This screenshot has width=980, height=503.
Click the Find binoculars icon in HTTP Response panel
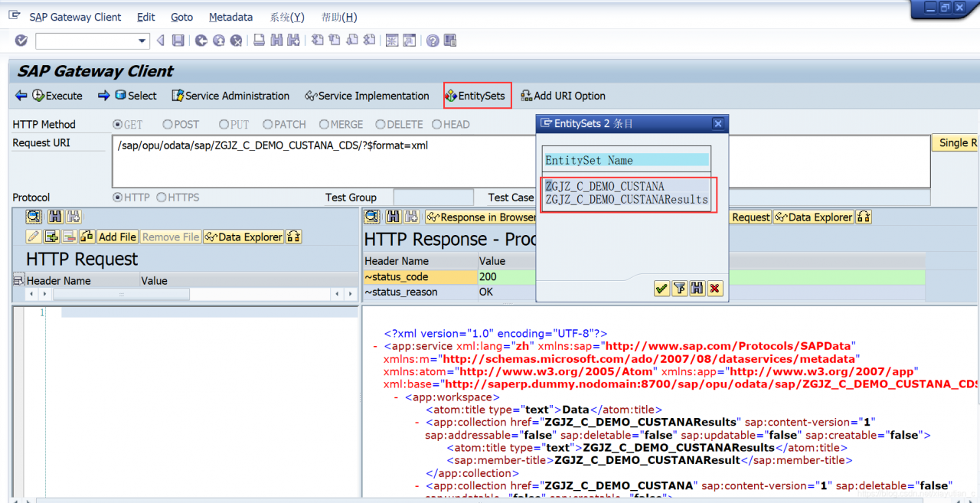click(394, 217)
